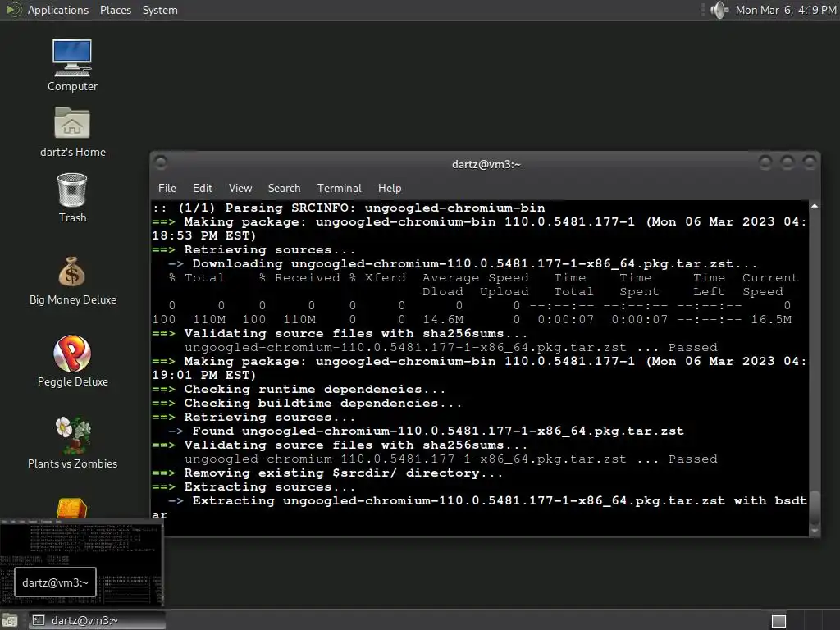Open the terminal Edit menu
840x630 pixels.
(202, 188)
